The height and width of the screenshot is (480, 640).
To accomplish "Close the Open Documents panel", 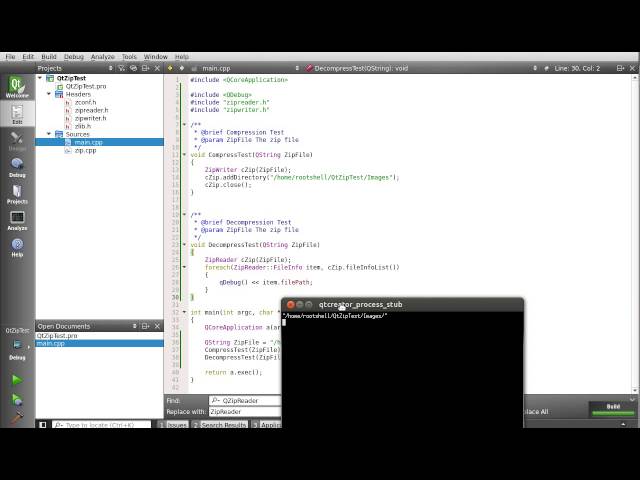I will click(158, 326).
